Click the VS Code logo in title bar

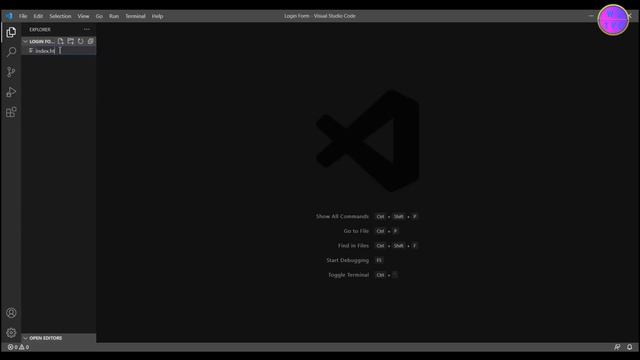tap(9, 16)
